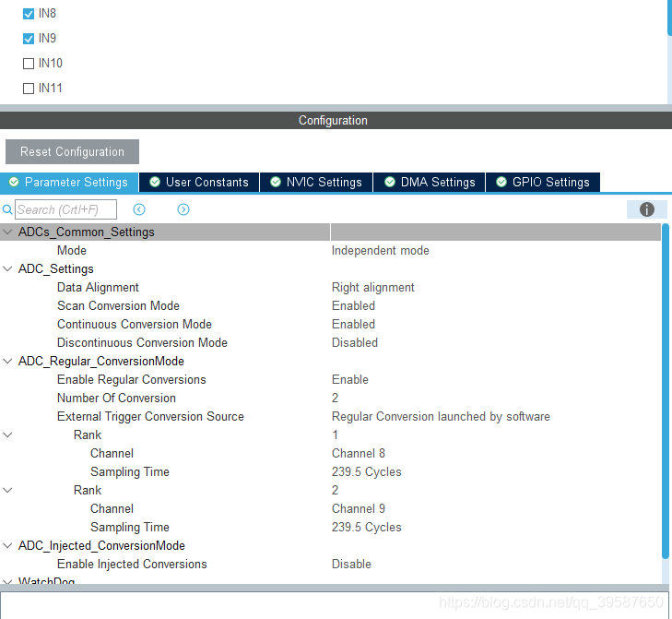Go to previous search result arrow
This screenshot has height=619, width=672.
139,209
